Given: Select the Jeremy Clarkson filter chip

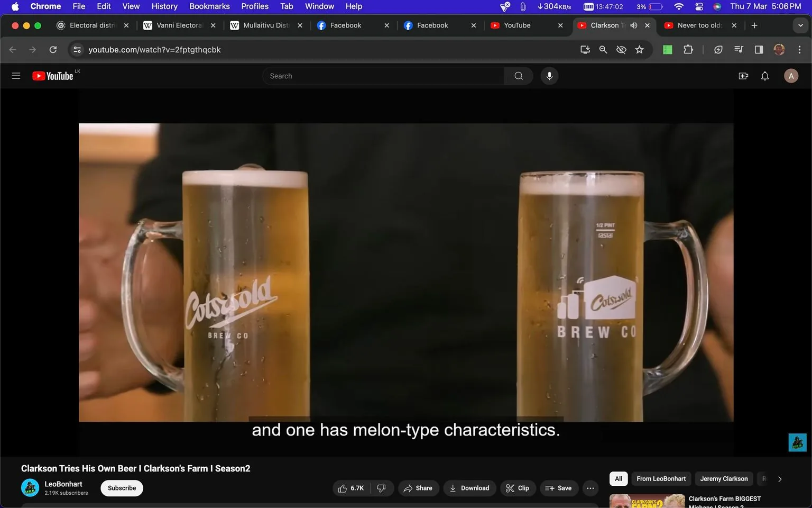Looking at the screenshot, I should (x=724, y=478).
